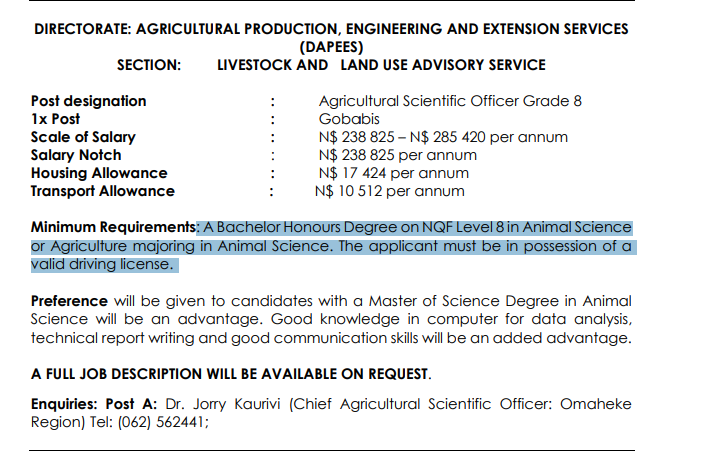Click "A FULL JOB DESCRIPTION WILL BE AVAILABLE" line
This screenshot has width=714, height=459.
[230, 375]
